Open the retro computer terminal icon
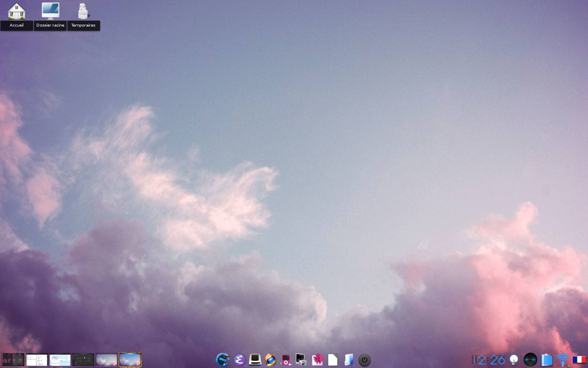Viewport: 588px width, 368px height. click(255, 360)
